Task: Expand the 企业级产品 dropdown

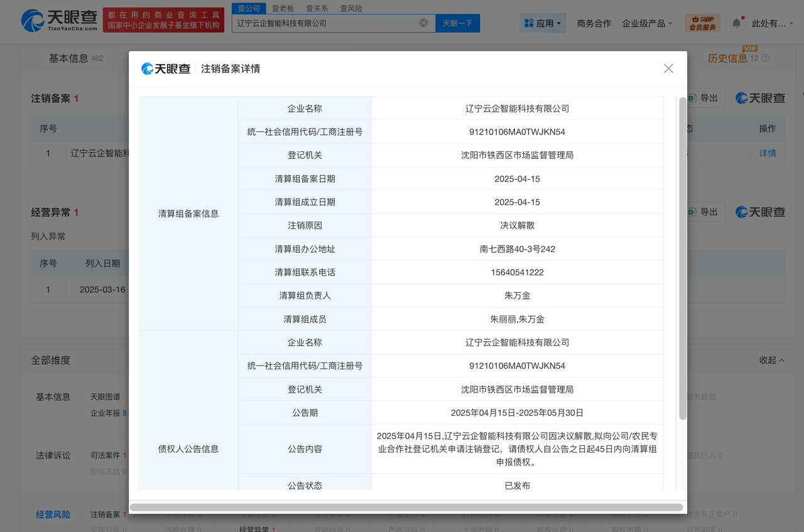Action: click(646, 23)
